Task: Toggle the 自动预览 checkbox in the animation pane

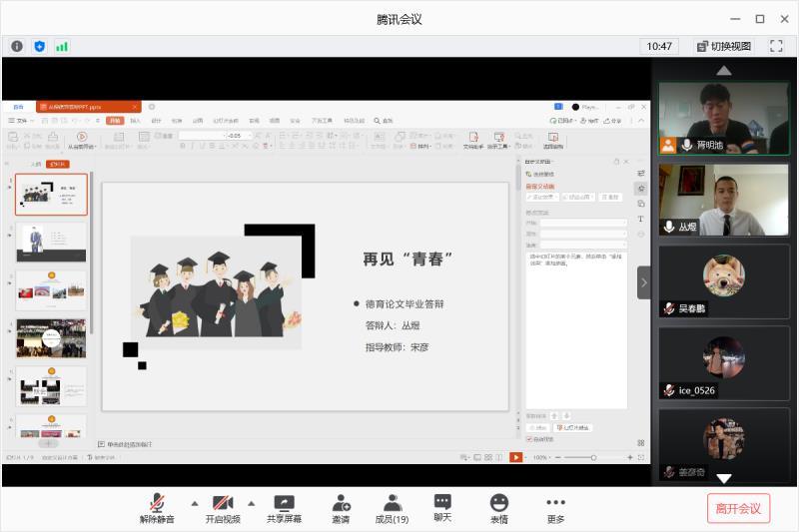Action: click(x=529, y=438)
